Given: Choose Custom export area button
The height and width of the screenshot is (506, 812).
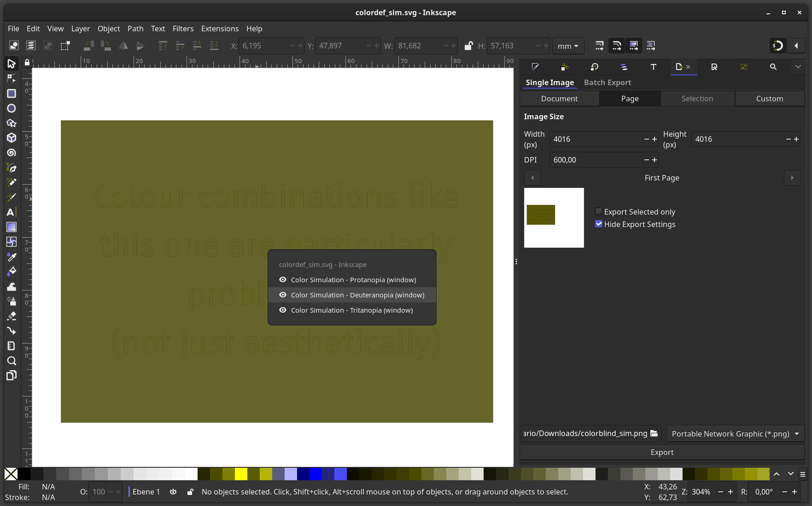Looking at the screenshot, I should click(770, 99).
